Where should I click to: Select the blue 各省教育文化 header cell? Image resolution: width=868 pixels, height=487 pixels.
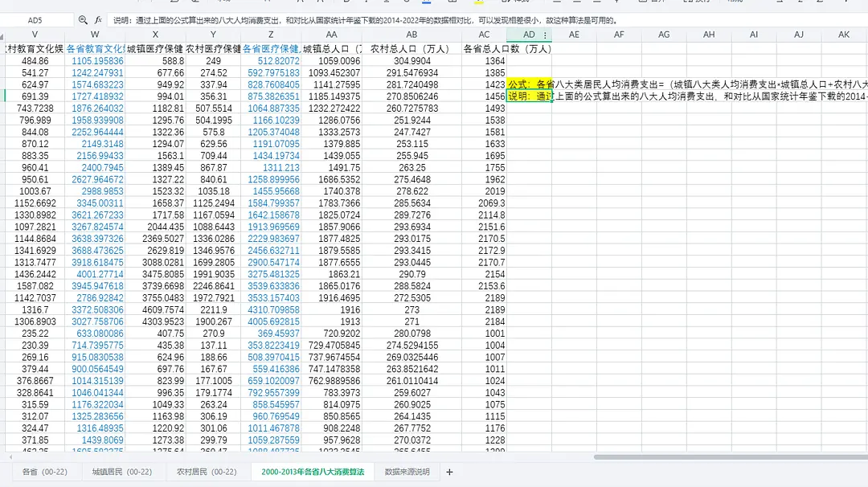click(x=95, y=49)
